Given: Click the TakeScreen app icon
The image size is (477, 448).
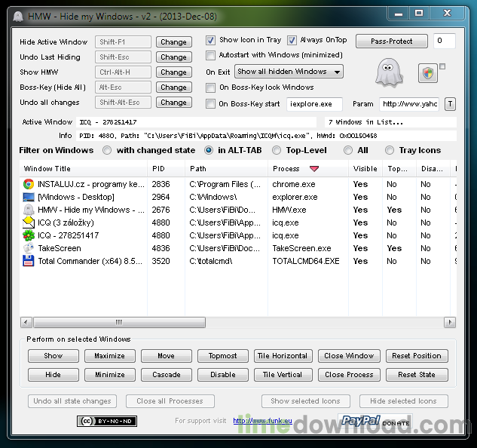Looking at the screenshot, I should pos(29,248).
